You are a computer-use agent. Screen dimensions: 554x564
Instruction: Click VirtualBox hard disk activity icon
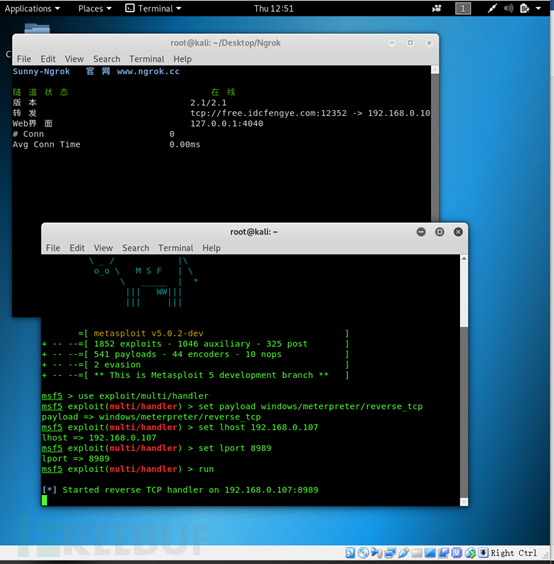pos(350,552)
